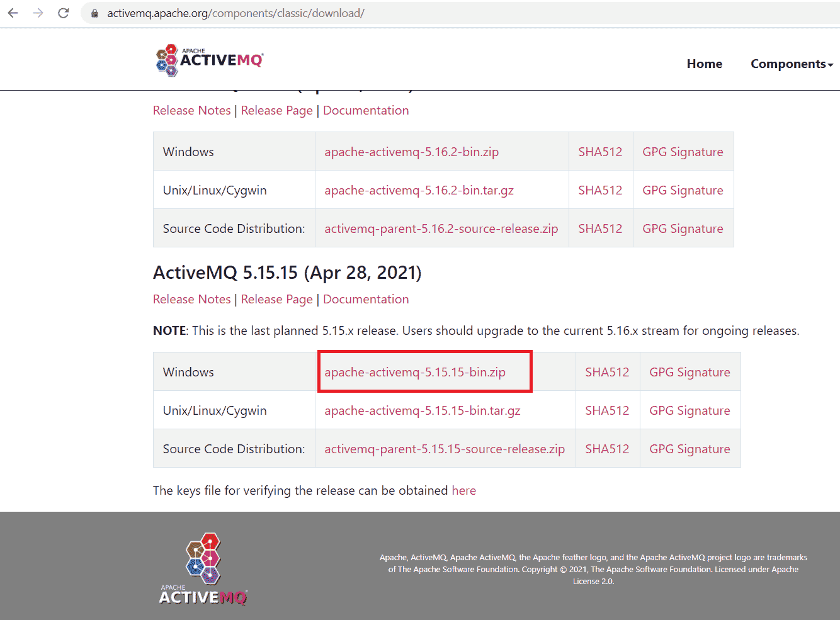Open GPG Signature for apache-activemq-5.16.2-bin.tar.gz
Screen dimensions: 840x620
tap(683, 190)
